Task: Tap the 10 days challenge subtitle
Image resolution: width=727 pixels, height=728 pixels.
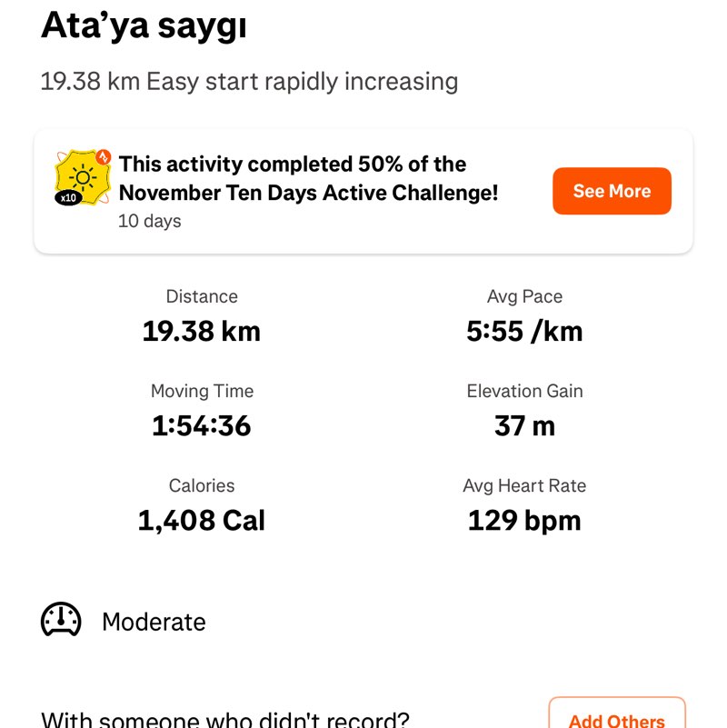Action: (149, 221)
